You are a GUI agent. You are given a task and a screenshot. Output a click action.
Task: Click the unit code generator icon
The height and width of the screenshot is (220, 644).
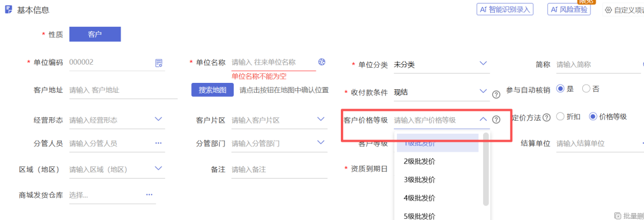pos(159,63)
